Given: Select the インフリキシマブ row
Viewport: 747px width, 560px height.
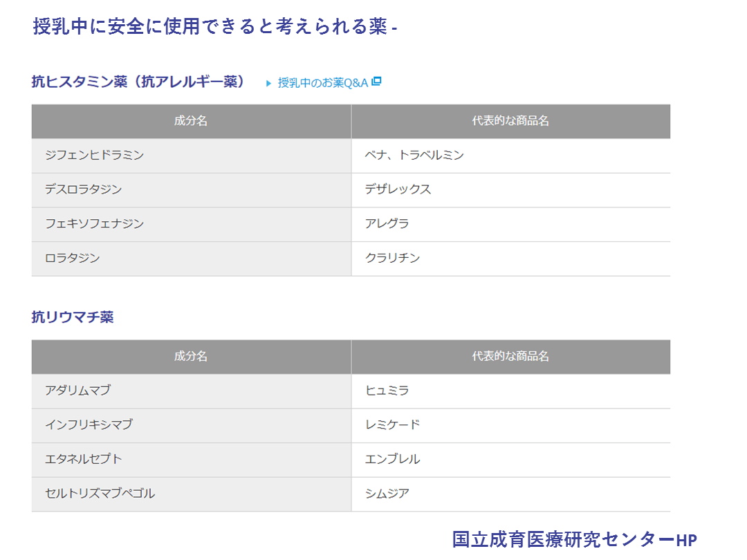Looking at the screenshot, I should click(89, 424).
